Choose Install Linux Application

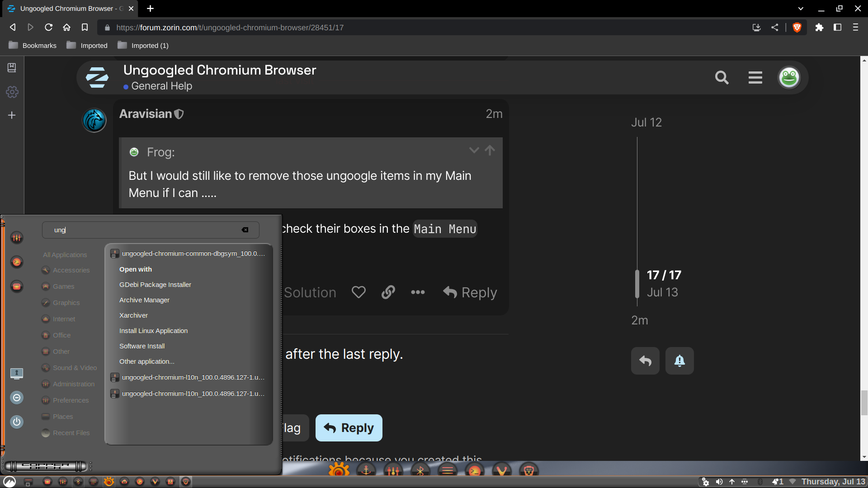coord(153,331)
